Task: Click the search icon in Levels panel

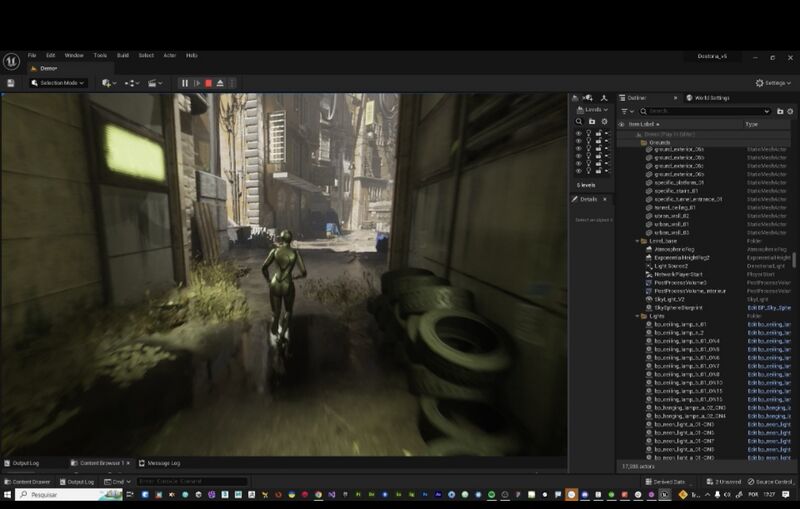Action: 579,121
